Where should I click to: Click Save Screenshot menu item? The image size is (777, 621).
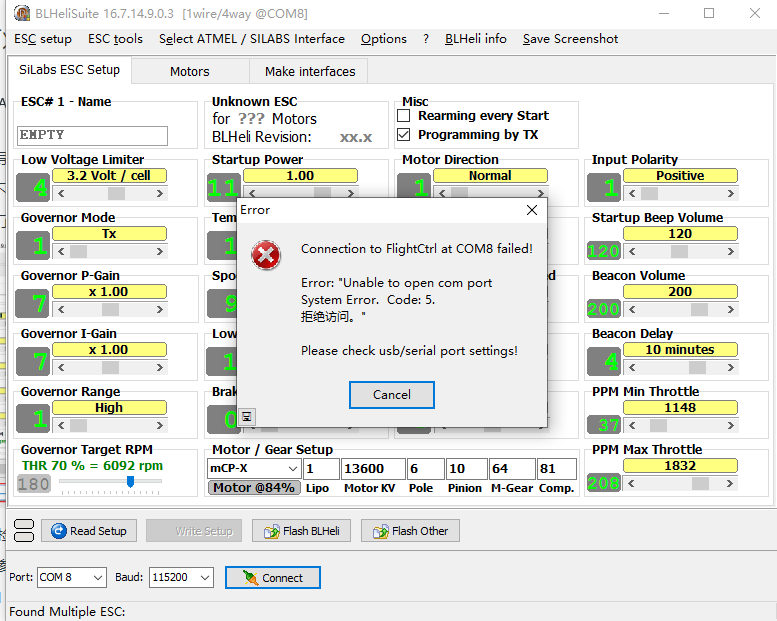point(570,39)
